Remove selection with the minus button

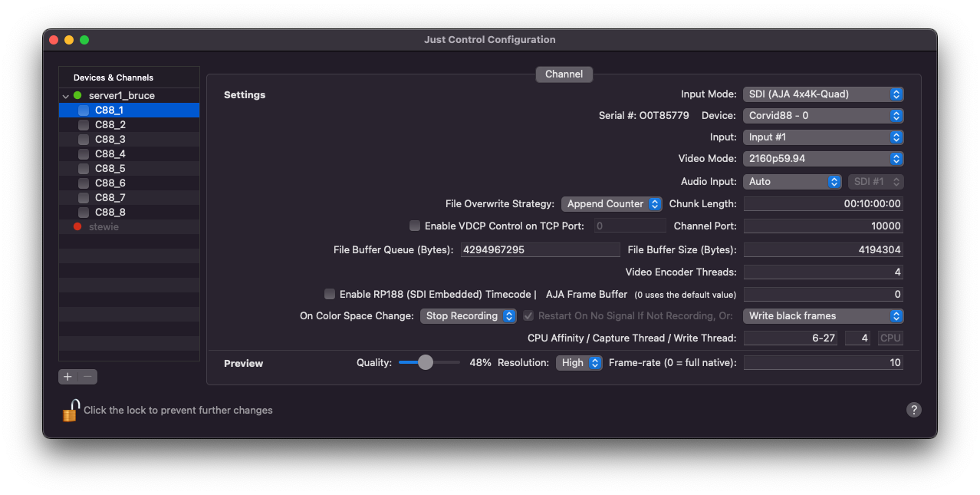pos(88,377)
